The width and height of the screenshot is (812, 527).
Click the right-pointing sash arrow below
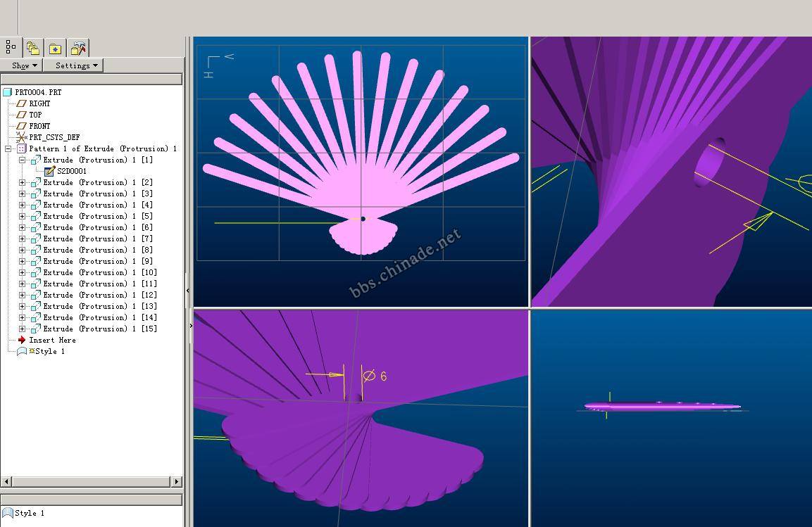tap(191, 326)
